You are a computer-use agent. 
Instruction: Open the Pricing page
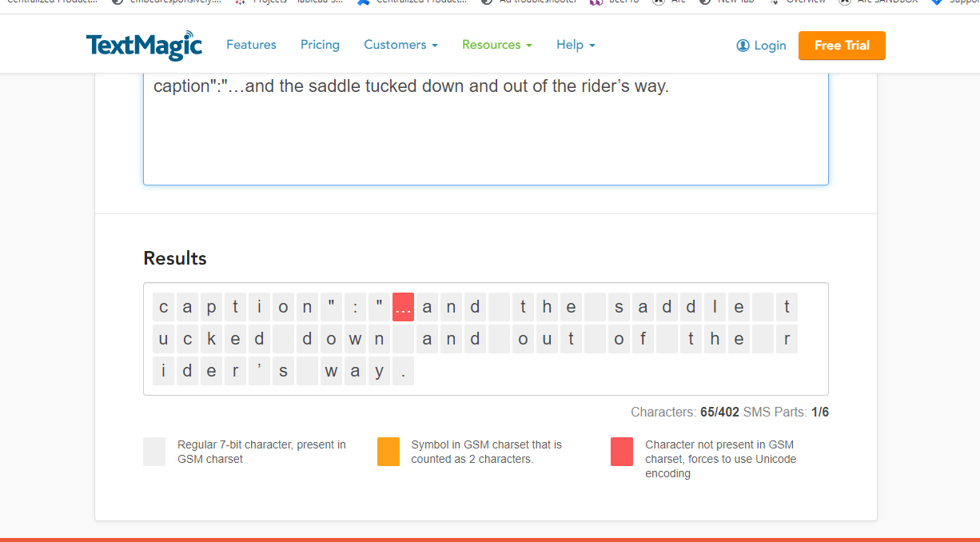pyautogui.click(x=320, y=45)
